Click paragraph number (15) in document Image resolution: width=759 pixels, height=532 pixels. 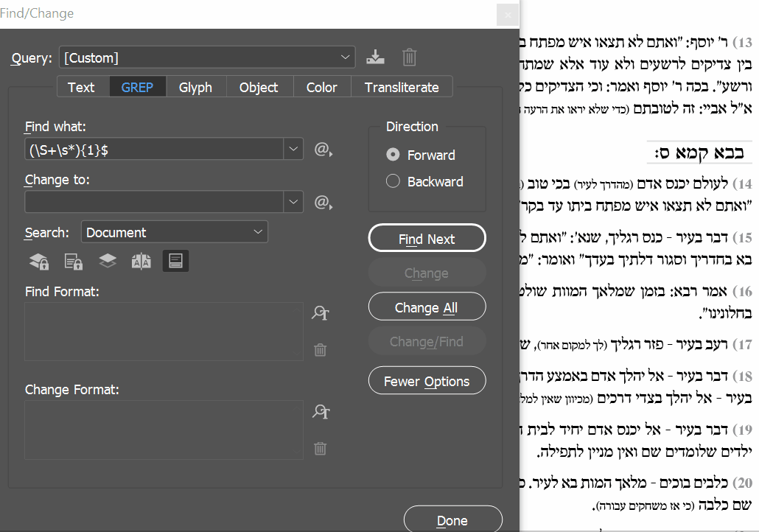[743, 238]
